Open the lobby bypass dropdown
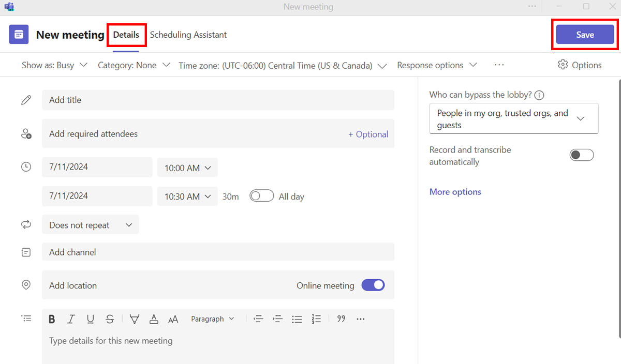Image resolution: width=621 pixels, height=364 pixels. coord(513,119)
